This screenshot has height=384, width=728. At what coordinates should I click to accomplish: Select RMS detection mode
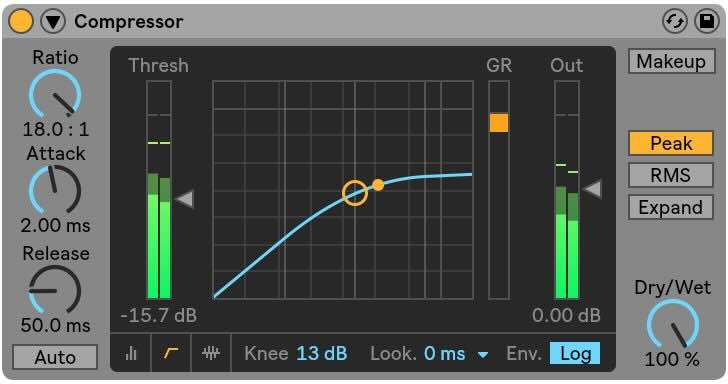click(671, 175)
